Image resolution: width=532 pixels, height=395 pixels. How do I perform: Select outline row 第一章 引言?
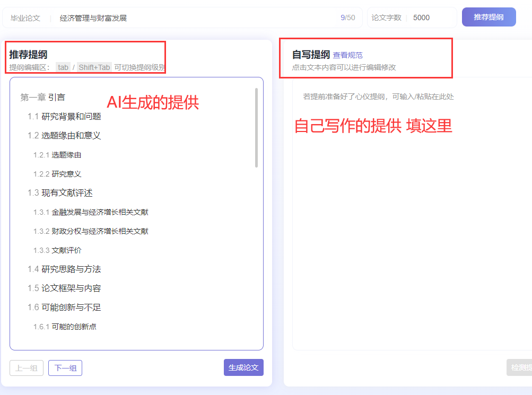[x=43, y=98]
